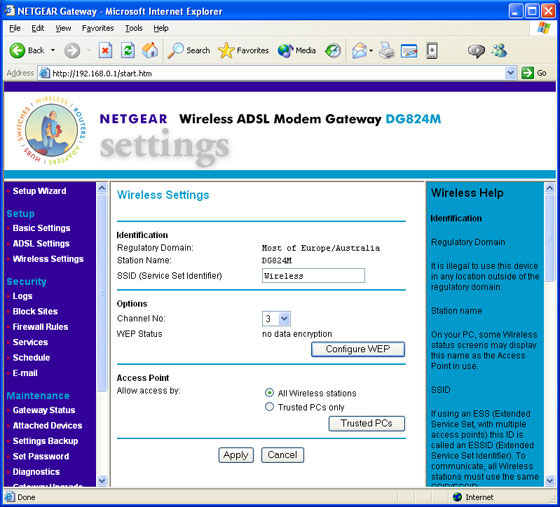
Task: Click the Internet zone globe in status bar
Action: (x=457, y=497)
